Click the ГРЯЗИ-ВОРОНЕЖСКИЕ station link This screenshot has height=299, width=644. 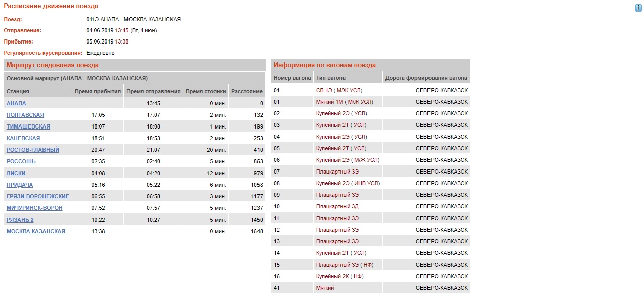point(38,196)
